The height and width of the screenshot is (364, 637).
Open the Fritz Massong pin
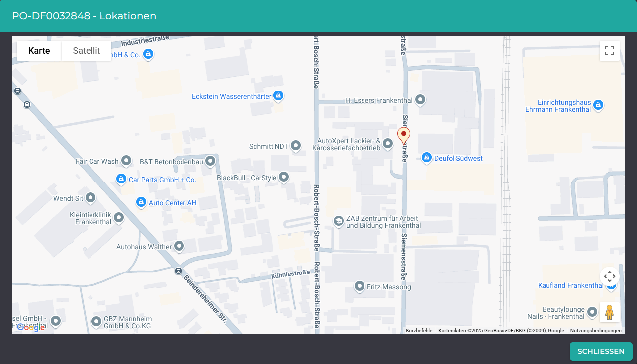[360, 286]
